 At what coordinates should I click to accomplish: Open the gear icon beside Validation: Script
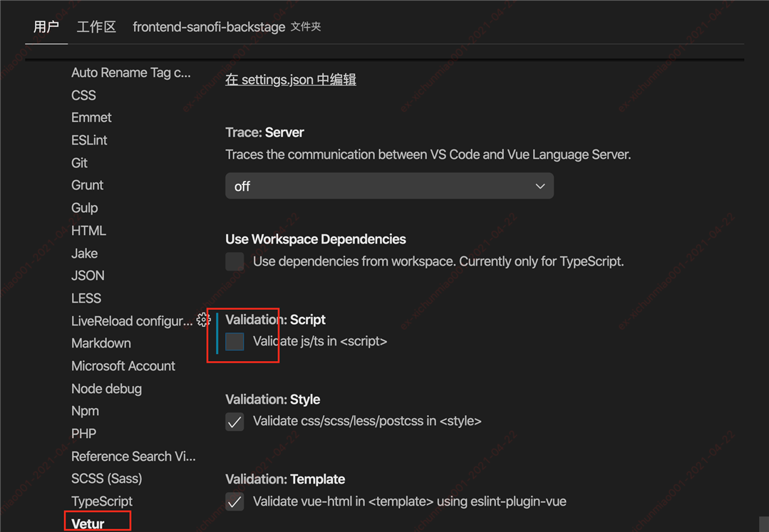click(x=203, y=320)
